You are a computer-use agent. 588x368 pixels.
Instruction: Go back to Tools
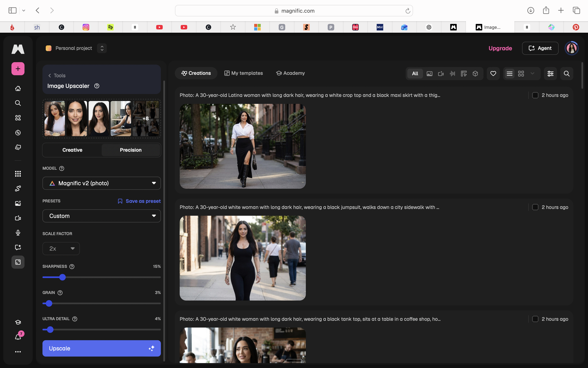(57, 76)
